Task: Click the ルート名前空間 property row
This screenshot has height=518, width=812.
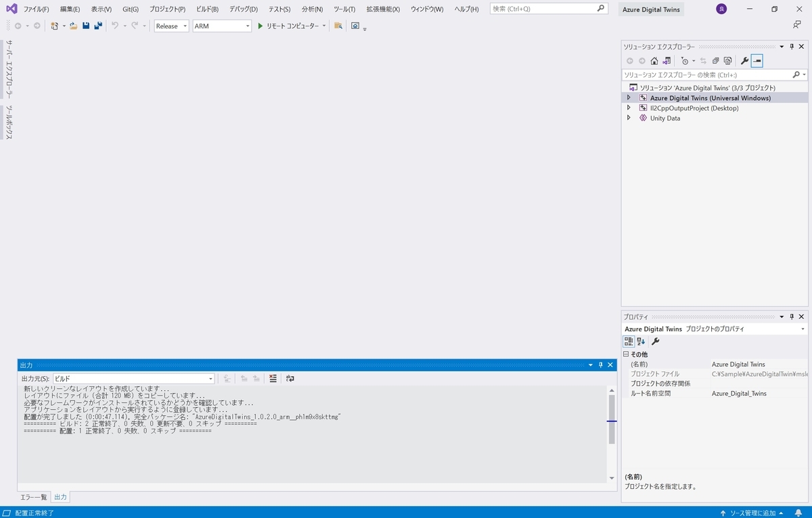Action: click(x=715, y=393)
